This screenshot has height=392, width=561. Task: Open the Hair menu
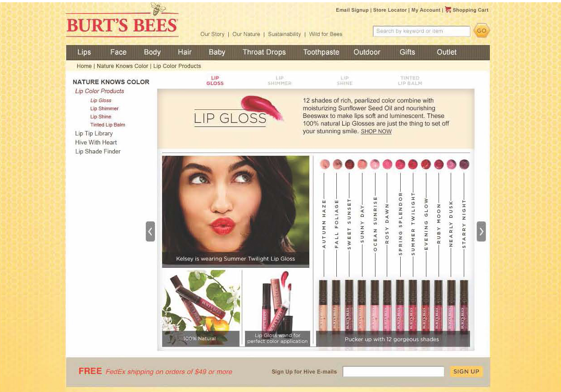pos(185,52)
